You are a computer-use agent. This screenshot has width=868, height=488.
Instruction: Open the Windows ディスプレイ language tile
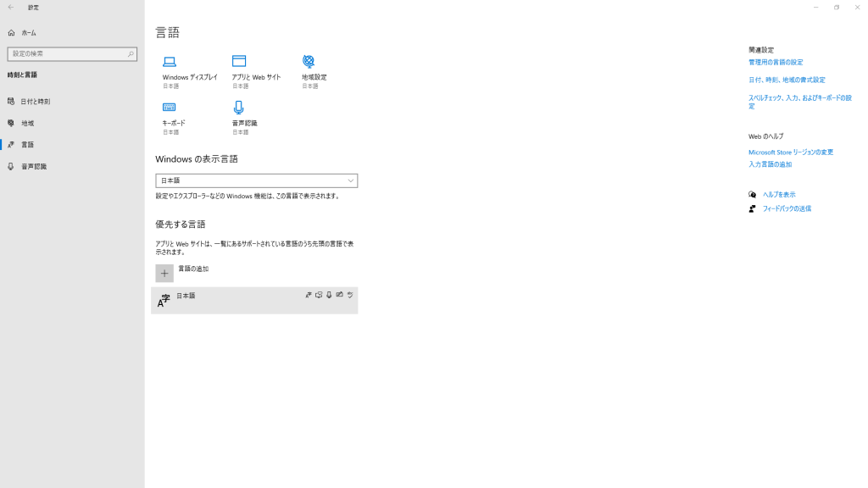click(189, 72)
